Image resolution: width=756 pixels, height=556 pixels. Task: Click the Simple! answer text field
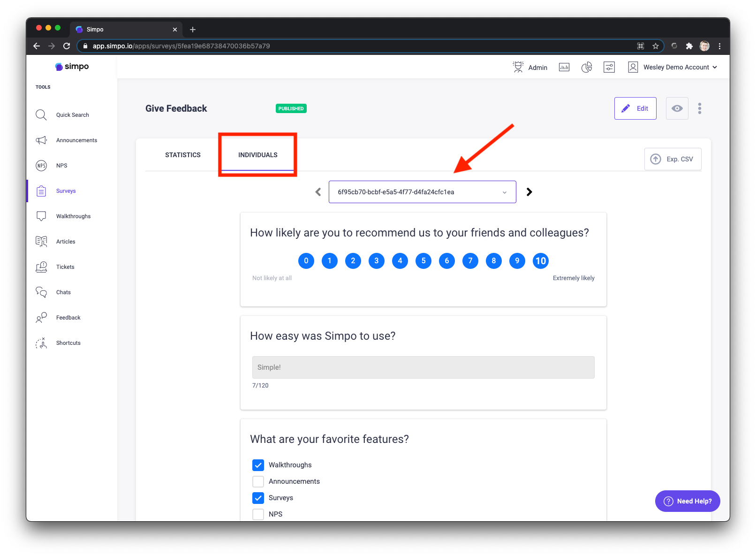click(423, 367)
